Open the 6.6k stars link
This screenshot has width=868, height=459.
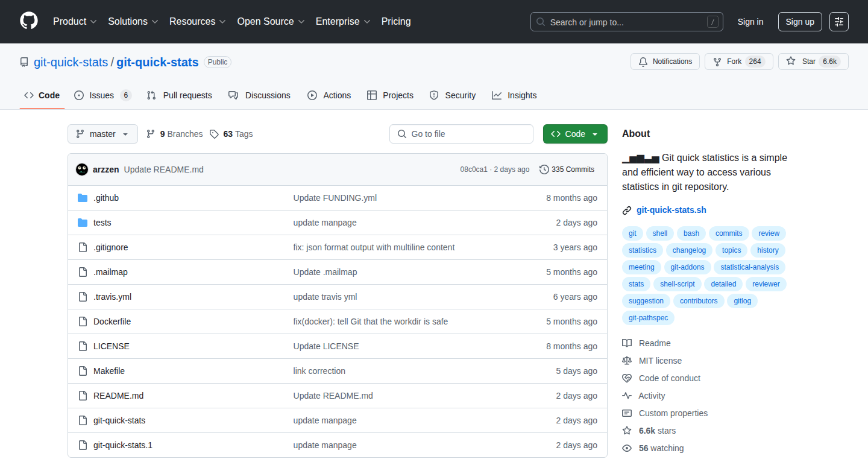657,431
